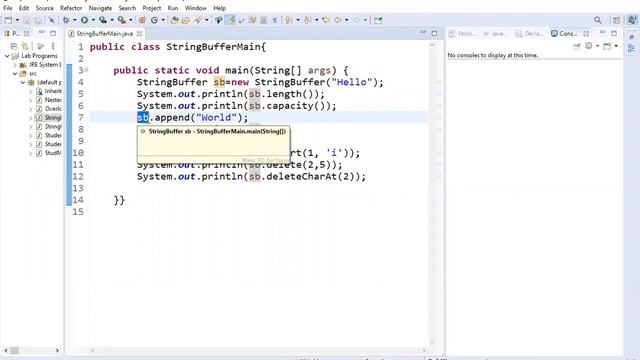
Task: Collapse the (default package) node
Action: (x=23, y=82)
